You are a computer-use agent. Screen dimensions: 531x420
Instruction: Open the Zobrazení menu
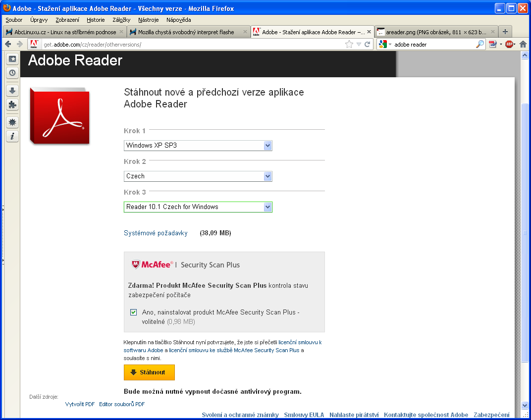coord(67,20)
